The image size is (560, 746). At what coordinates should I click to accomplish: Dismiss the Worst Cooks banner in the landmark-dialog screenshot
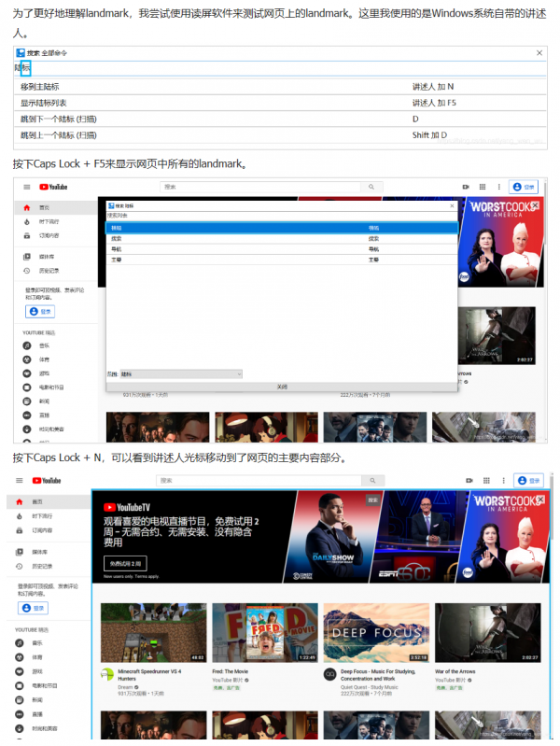pyautogui.click(x=535, y=205)
